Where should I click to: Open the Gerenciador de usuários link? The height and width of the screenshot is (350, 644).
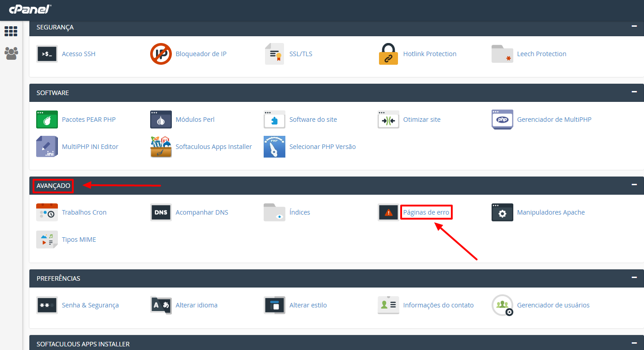[x=554, y=305]
